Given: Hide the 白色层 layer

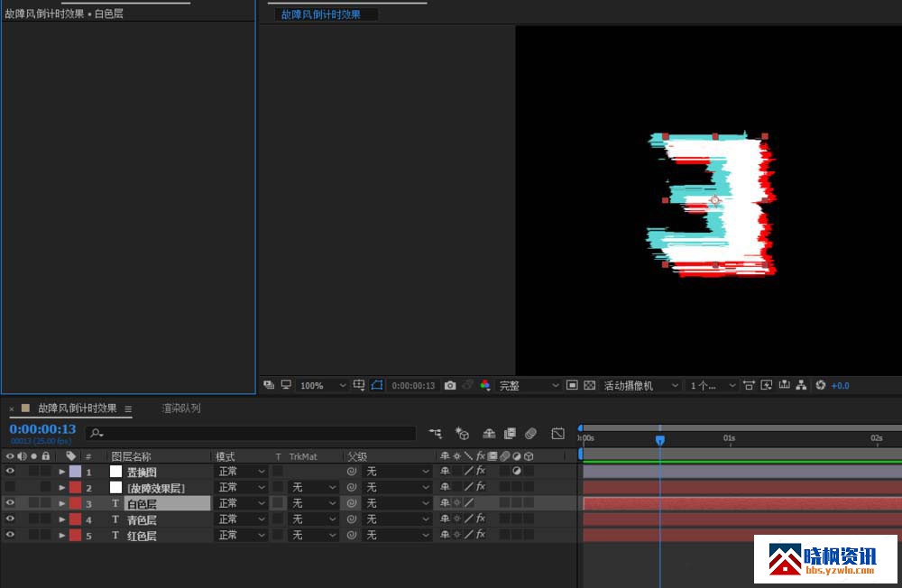Looking at the screenshot, I should coord(10,503).
